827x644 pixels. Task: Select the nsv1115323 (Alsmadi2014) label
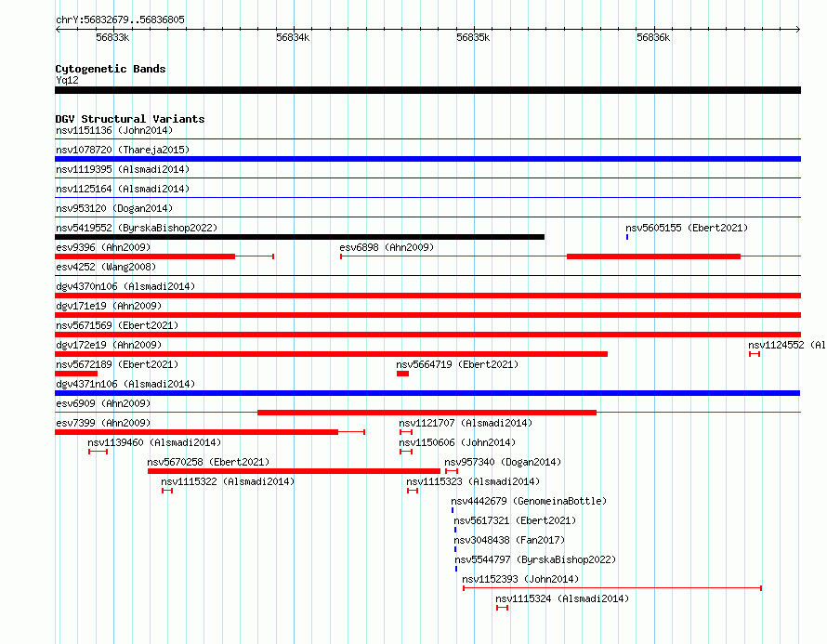(x=473, y=481)
